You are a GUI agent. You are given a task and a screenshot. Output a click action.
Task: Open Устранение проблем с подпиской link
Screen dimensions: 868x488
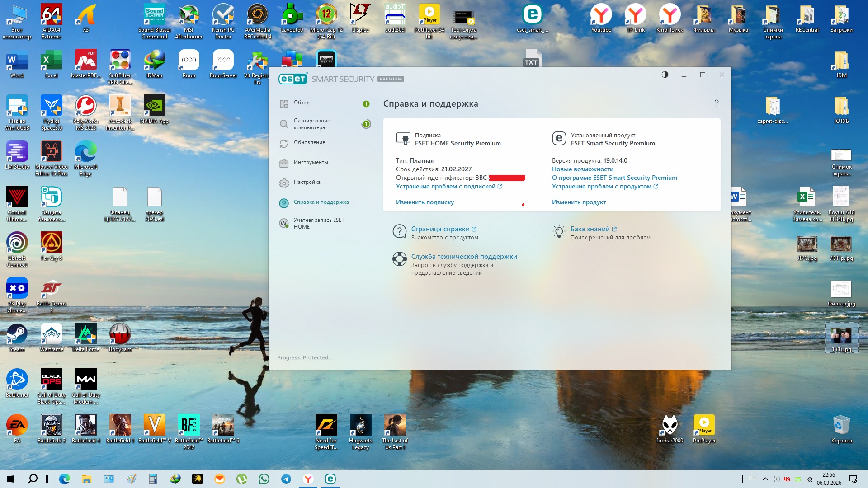[x=445, y=187]
